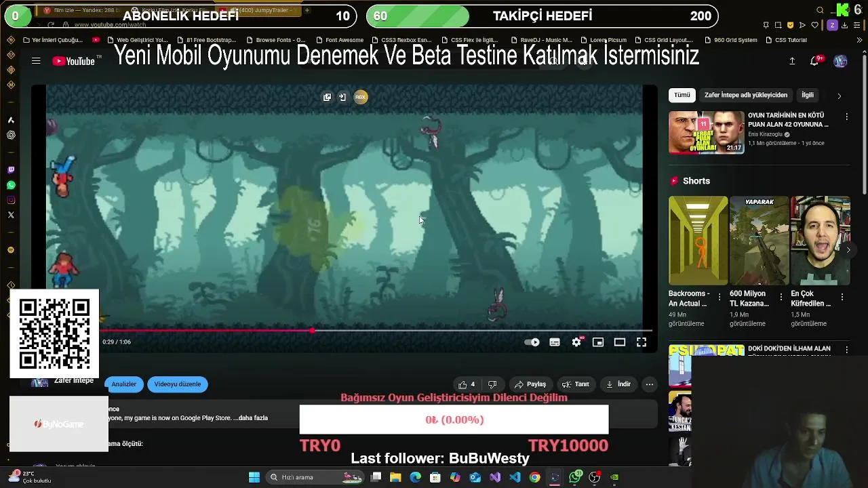Open Windows Start menu

tap(254, 477)
